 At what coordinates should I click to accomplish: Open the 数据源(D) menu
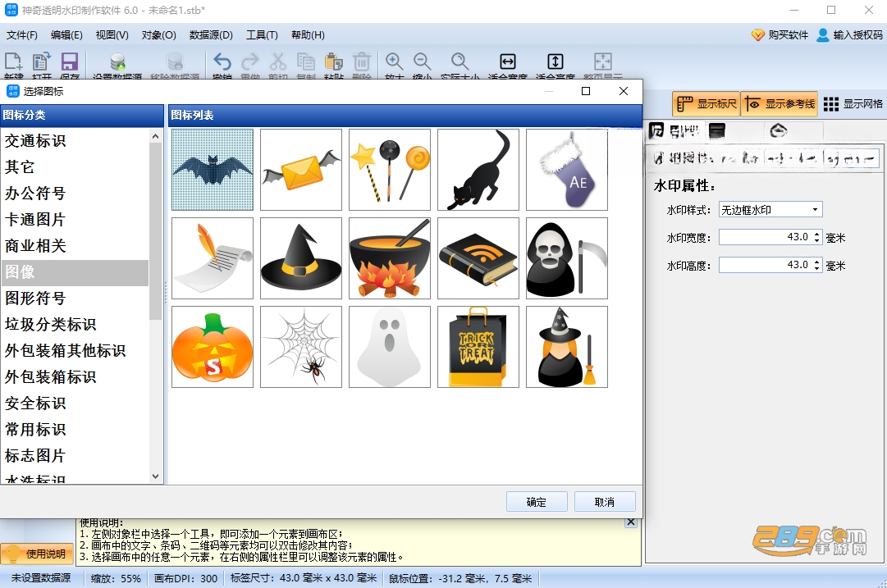[x=211, y=35]
